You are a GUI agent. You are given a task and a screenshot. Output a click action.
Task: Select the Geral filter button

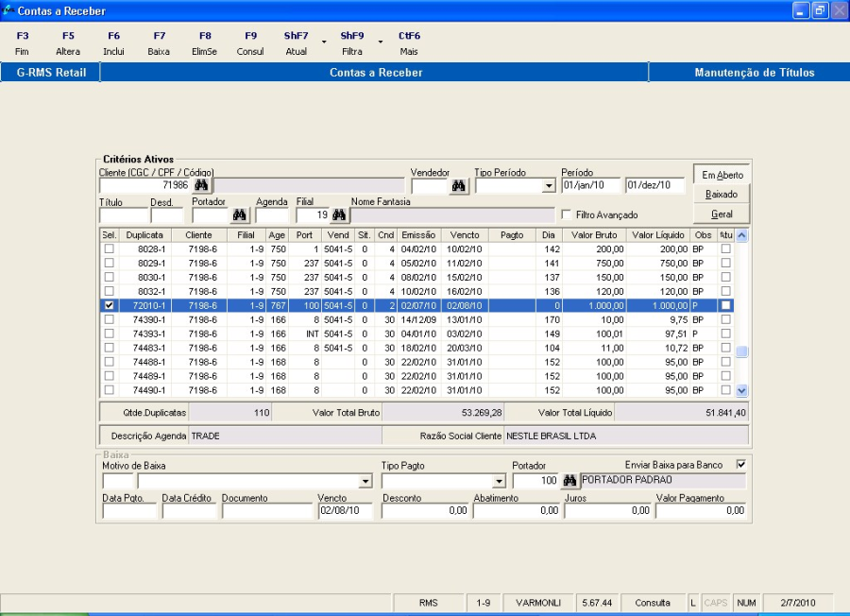722,214
